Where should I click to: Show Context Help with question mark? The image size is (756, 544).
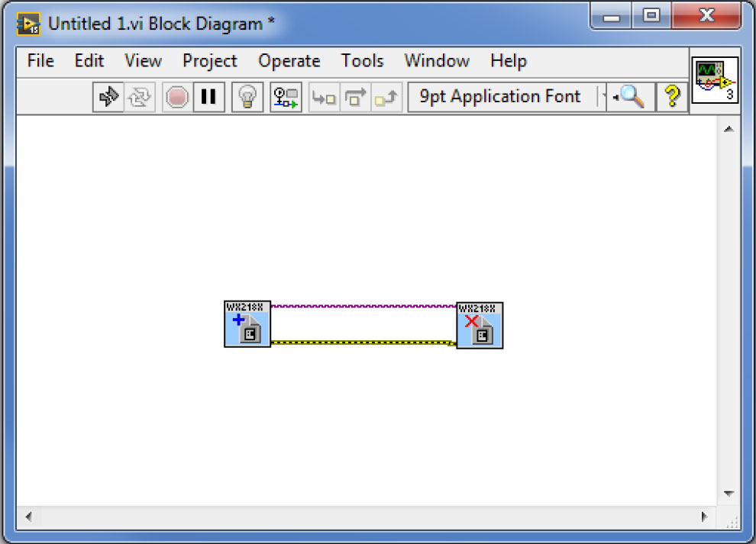click(672, 97)
